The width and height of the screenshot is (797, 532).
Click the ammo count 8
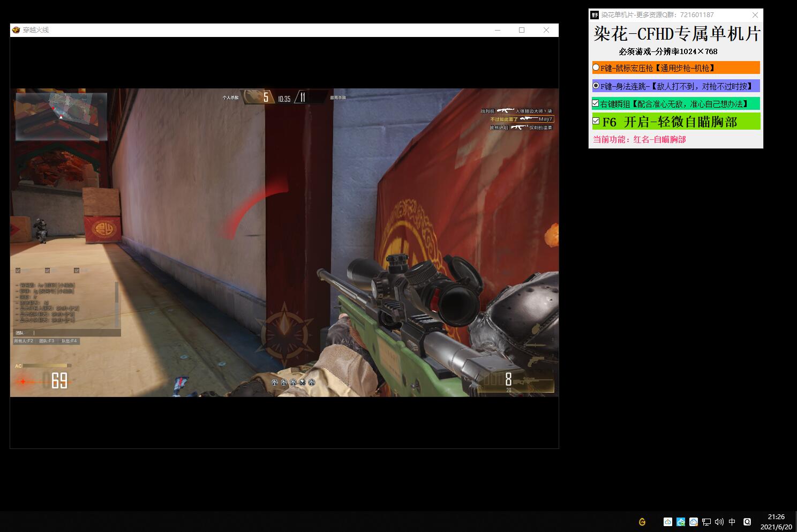click(x=508, y=379)
